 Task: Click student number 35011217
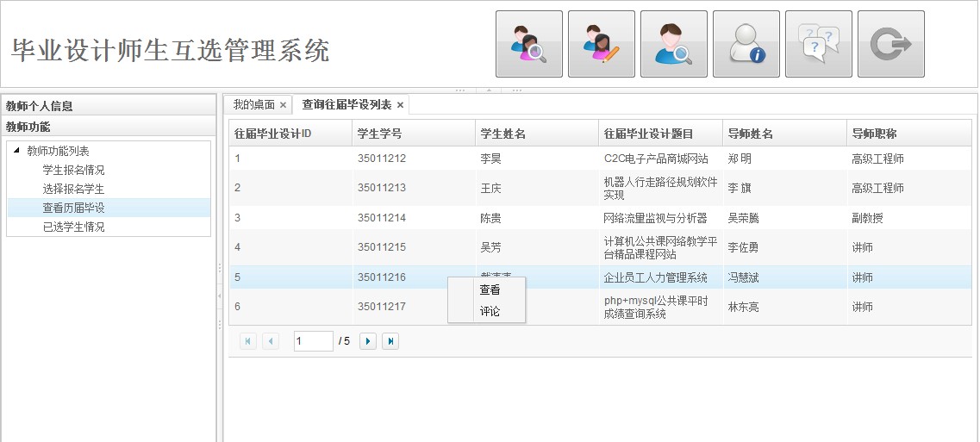pyautogui.click(x=382, y=307)
